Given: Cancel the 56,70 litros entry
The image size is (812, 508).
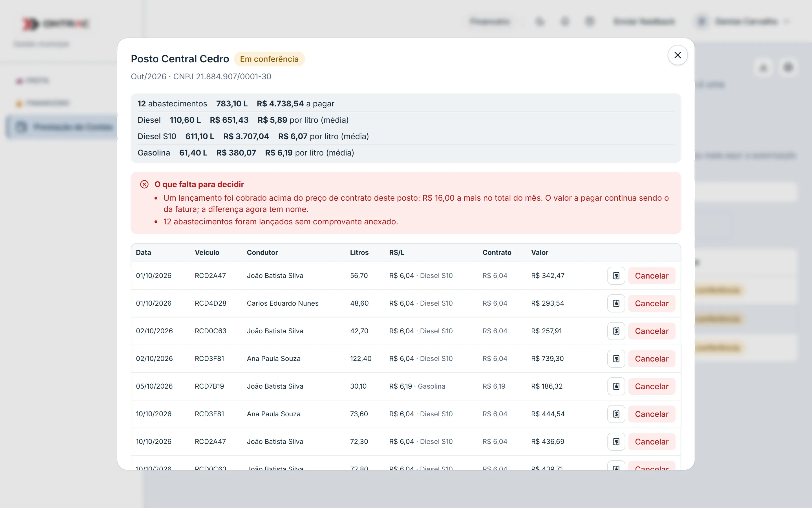Looking at the screenshot, I should [x=652, y=276].
